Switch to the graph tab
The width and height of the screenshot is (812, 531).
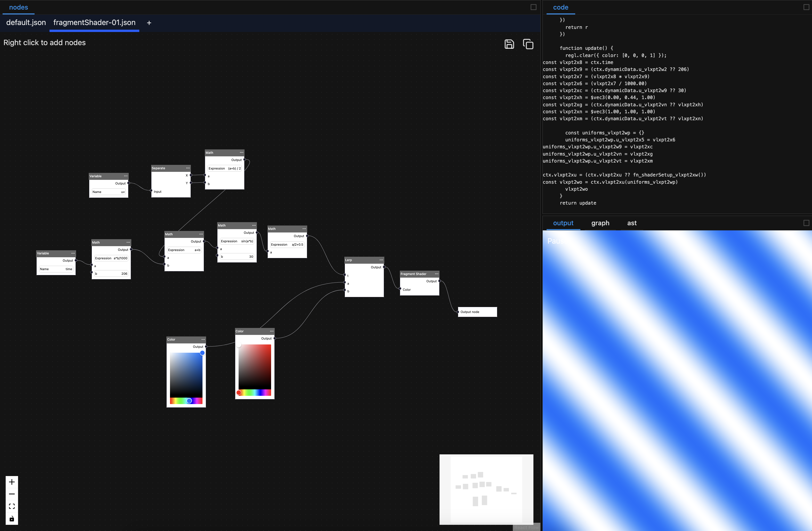pos(600,223)
